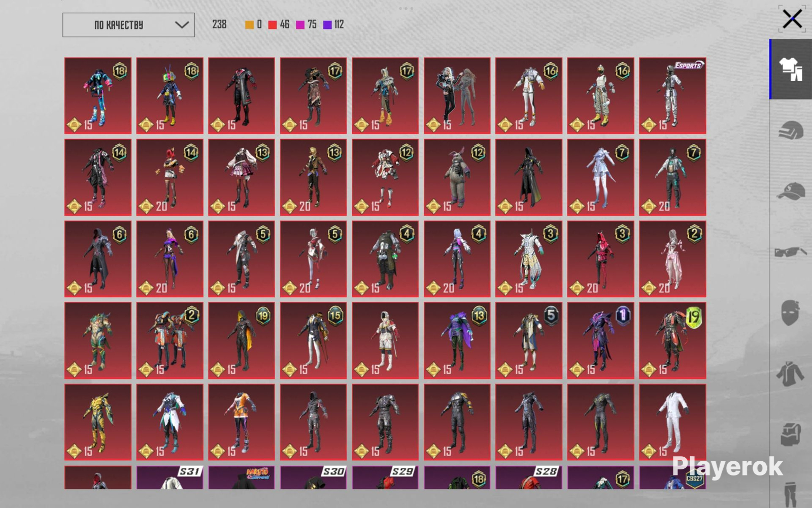Viewport: 812px width, 508px height.
Task: Click the orange quality swatch showing 0
Action: coord(249,25)
